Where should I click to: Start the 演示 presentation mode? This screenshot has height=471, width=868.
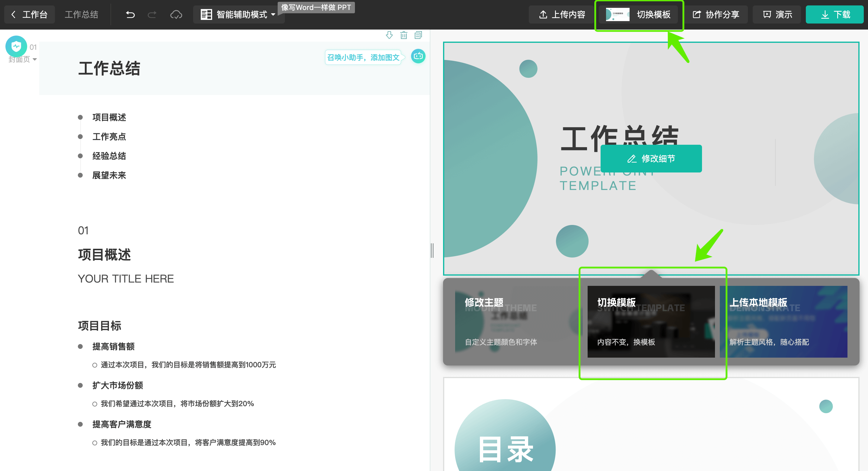(x=777, y=14)
